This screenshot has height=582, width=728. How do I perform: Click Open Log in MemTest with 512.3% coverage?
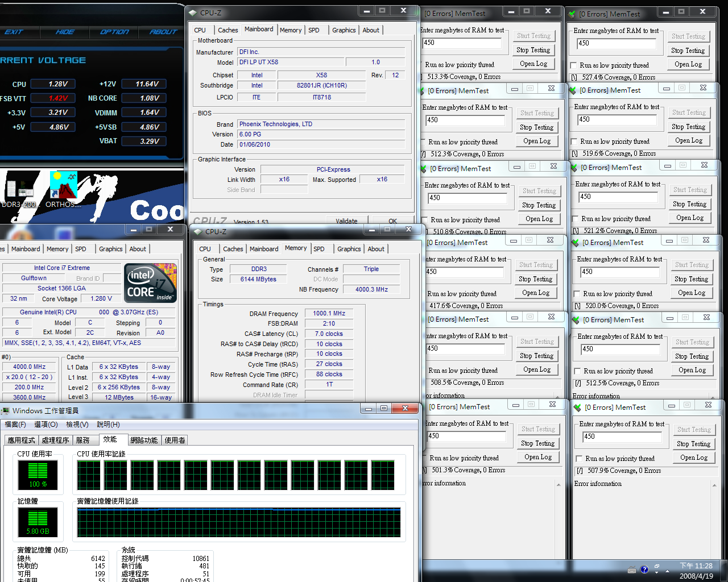coord(537,141)
